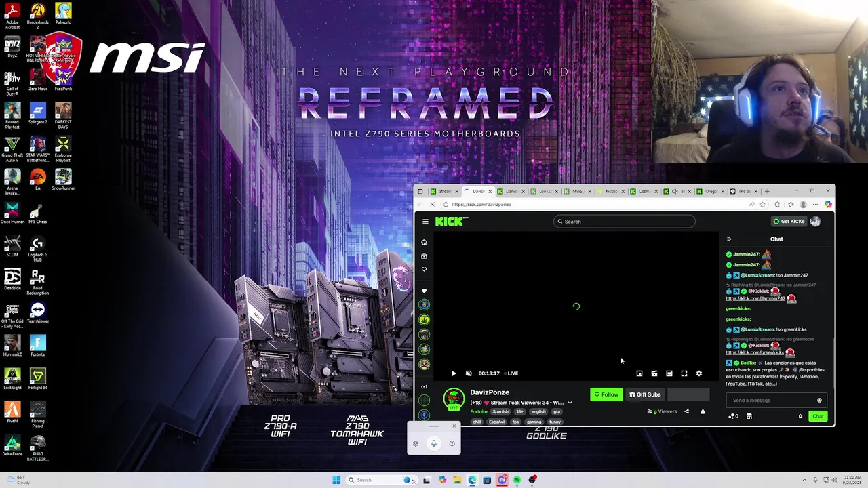Open the Windows Start menu
Screen dimensions: 868x488
(336, 480)
